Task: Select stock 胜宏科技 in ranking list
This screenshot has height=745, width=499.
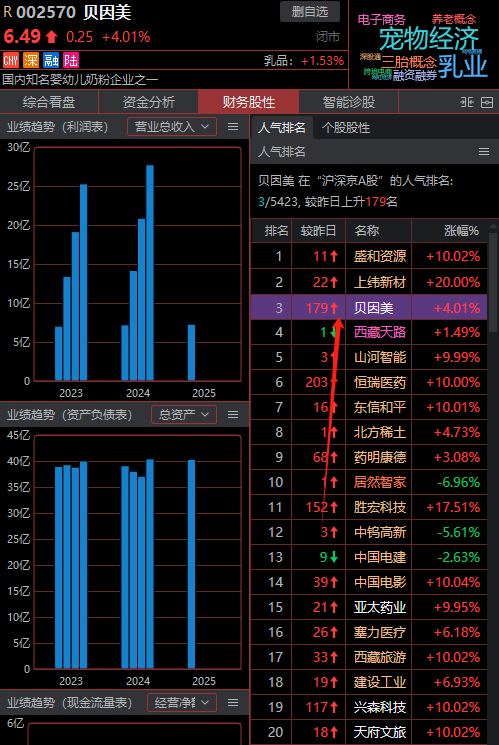Action: [x=380, y=507]
